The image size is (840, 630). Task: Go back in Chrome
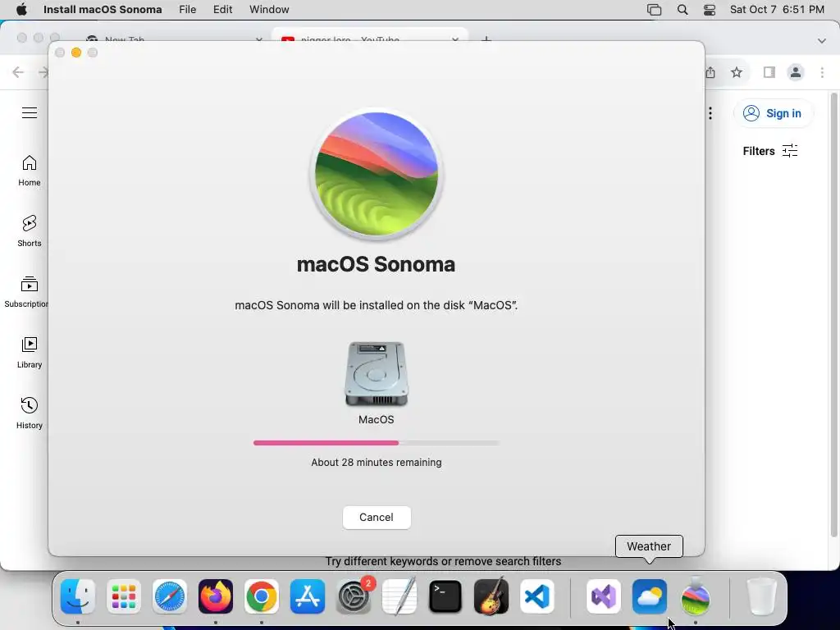point(18,72)
